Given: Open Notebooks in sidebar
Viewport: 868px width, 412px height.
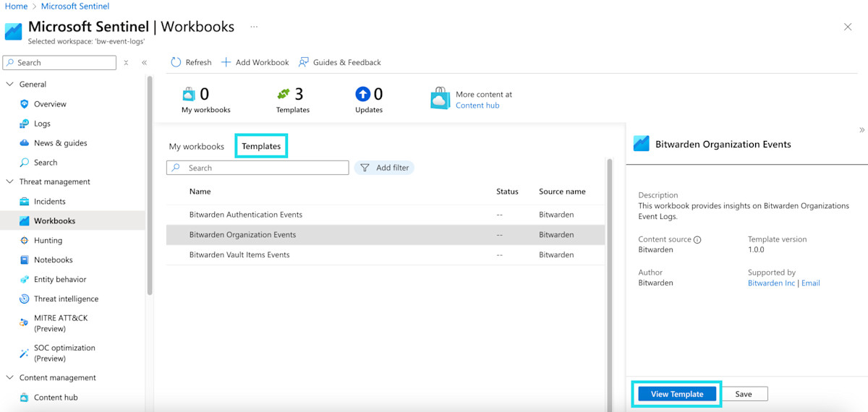Looking at the screenshot, I should (x=54, y=260).
